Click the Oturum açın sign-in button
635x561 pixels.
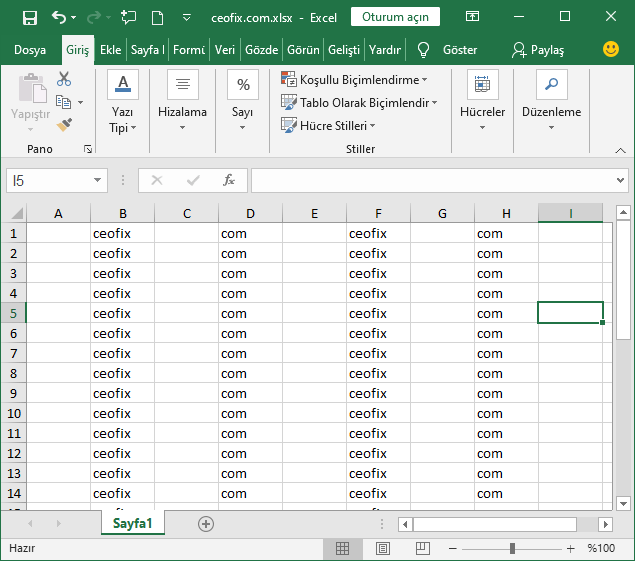[x=395, y=17]
